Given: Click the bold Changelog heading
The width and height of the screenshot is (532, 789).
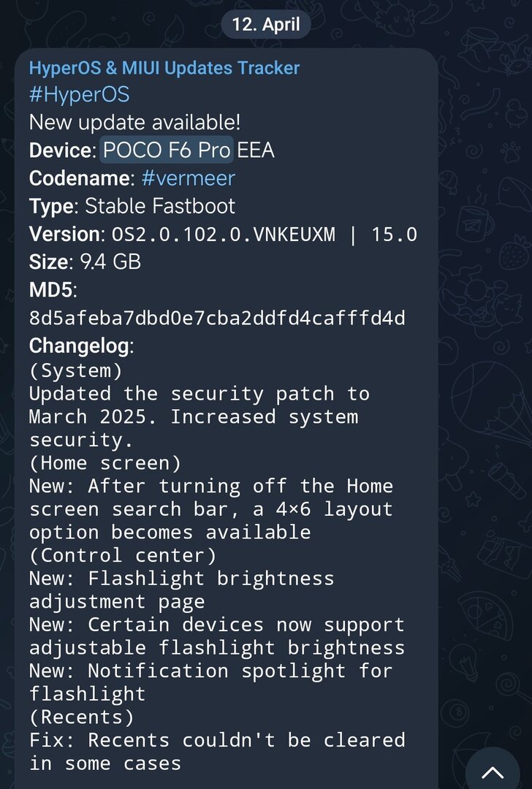Looking at the screenshot, I should click(x=79, y=346).
